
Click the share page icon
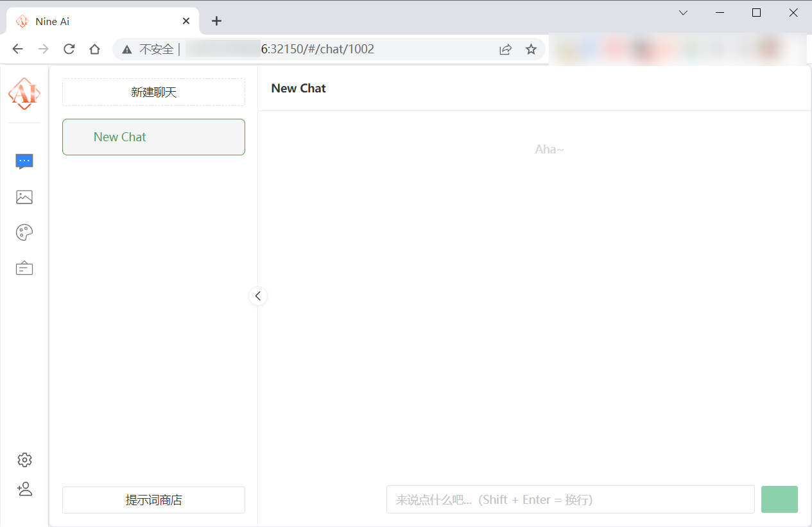pos(506,49)
